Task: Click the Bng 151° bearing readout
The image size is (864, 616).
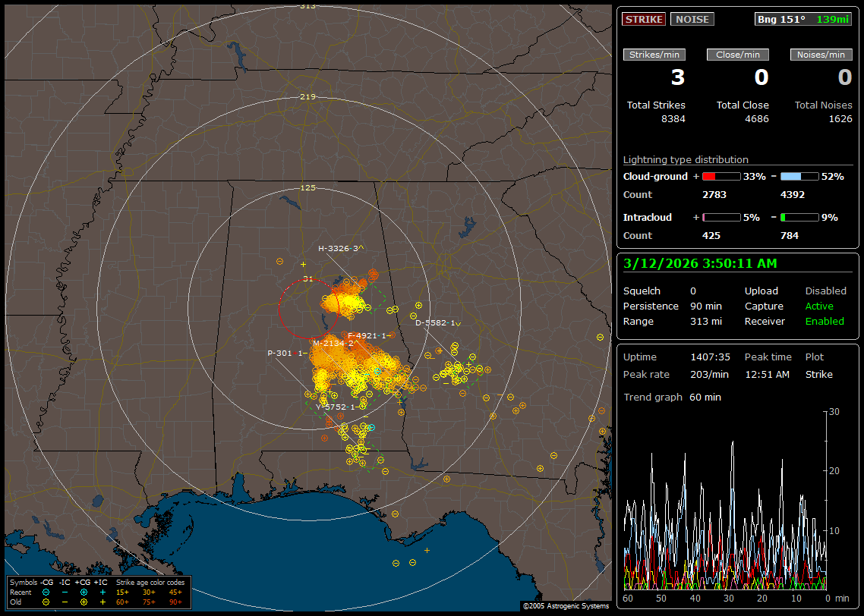Action: [x=781, y=19]
